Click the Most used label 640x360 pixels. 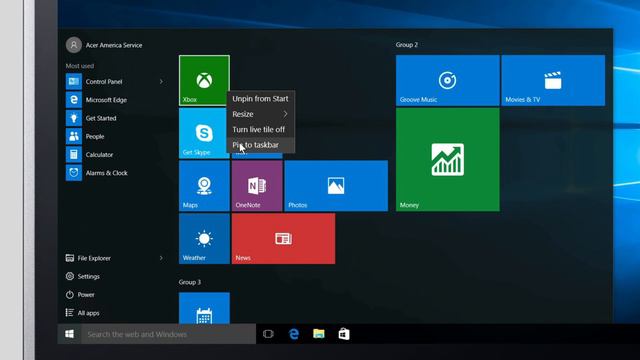click(80, 66)
